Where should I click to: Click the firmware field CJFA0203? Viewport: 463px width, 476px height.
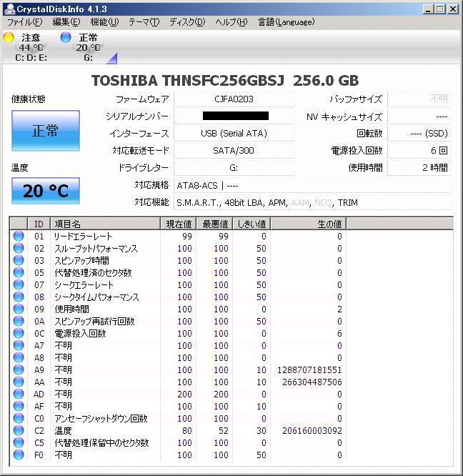coord(234,99)
